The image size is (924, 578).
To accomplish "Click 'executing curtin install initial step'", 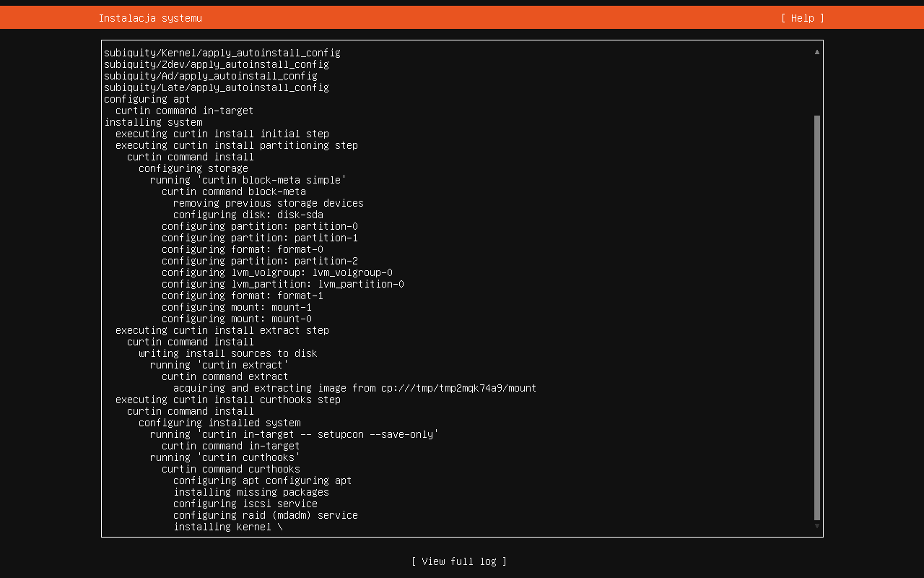I will 222,134.
